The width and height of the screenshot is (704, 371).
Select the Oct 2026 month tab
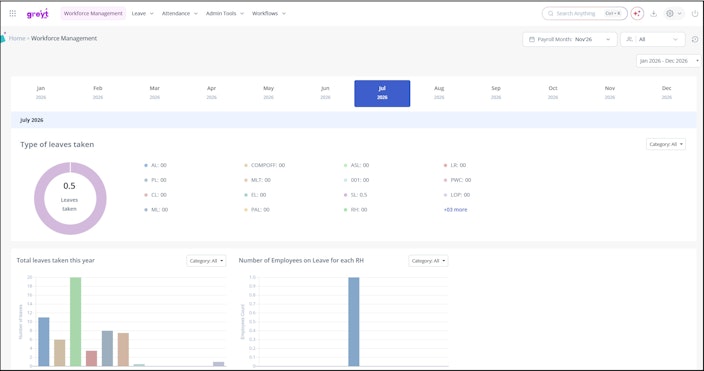click(x=553, y=93)
